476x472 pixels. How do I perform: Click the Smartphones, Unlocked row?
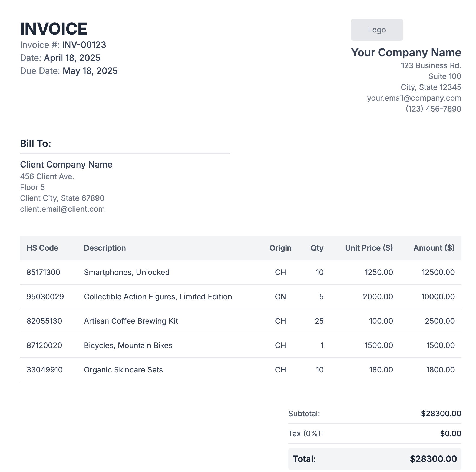pos(127,272)
